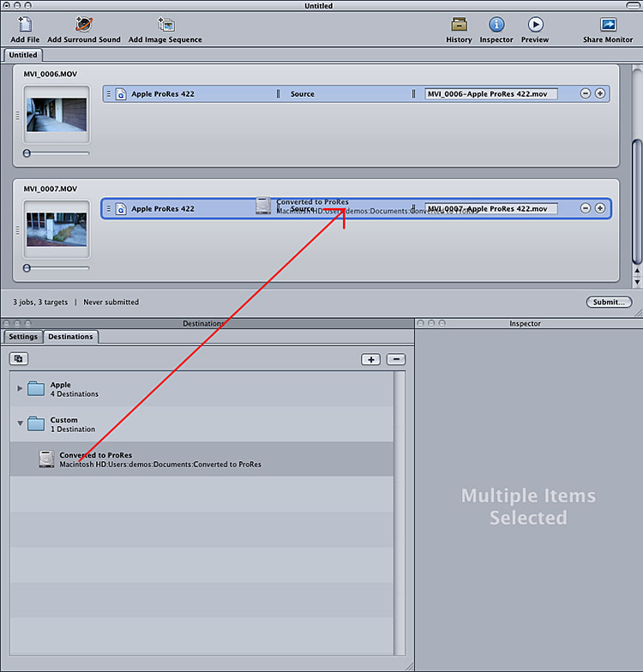Select Converted to ProRes destination
This screenshot has width=643, height=672.
tap(159, 459)
